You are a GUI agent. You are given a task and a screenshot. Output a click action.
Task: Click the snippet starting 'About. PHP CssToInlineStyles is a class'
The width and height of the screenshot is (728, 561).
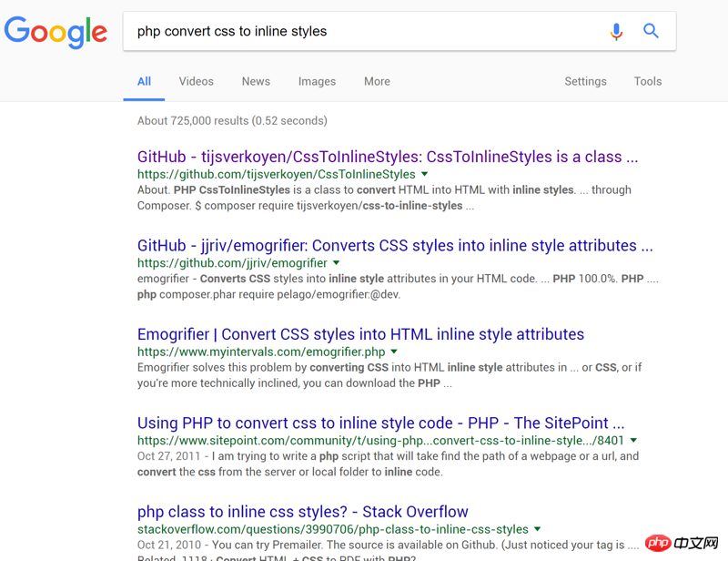(384, 198)
